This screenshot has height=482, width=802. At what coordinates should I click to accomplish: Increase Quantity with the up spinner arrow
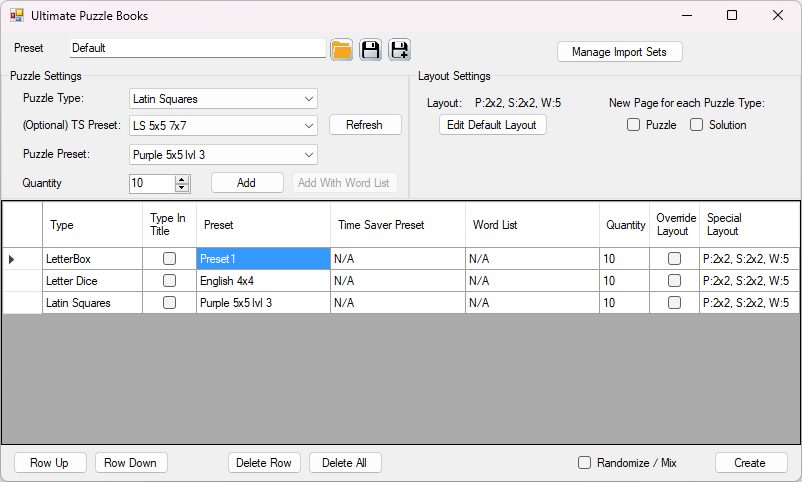[x=182, y=179]
